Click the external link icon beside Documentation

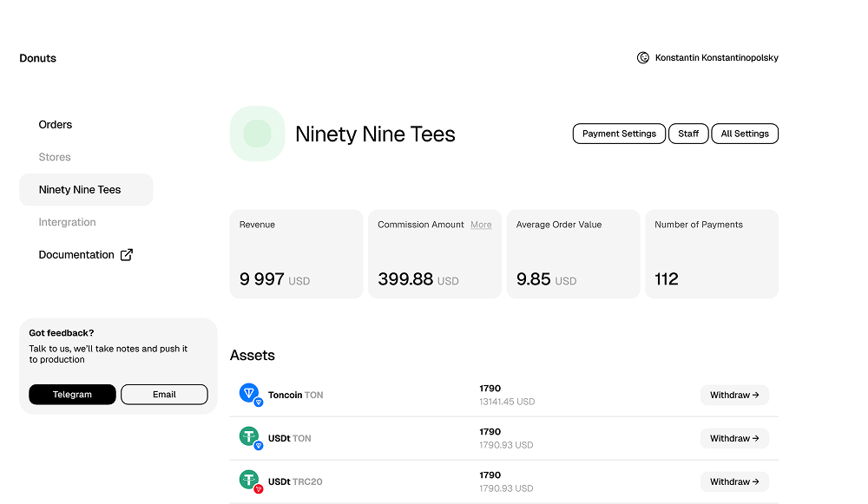point(127,255)
